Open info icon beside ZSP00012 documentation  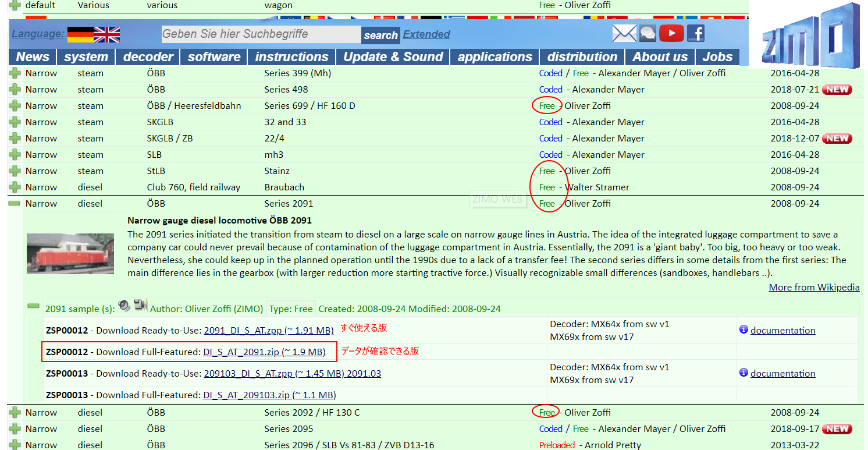click(743, 330)
